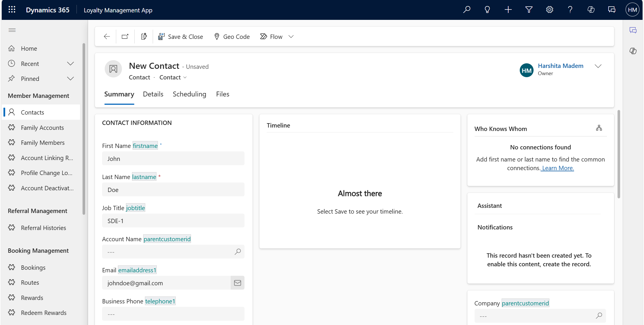Open the app launcher waffle icon
Image resolution: width=644 pixels, height=325 pixels.
tap(12, 10)
